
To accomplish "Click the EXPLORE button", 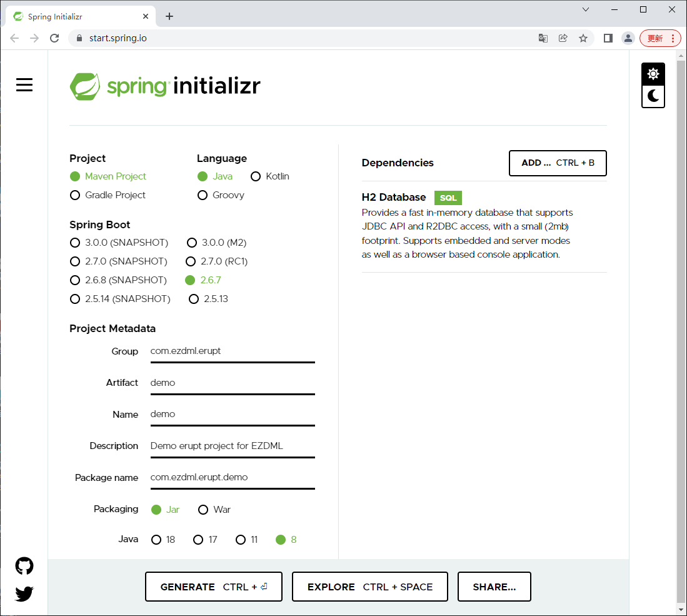I will point(370,587).
